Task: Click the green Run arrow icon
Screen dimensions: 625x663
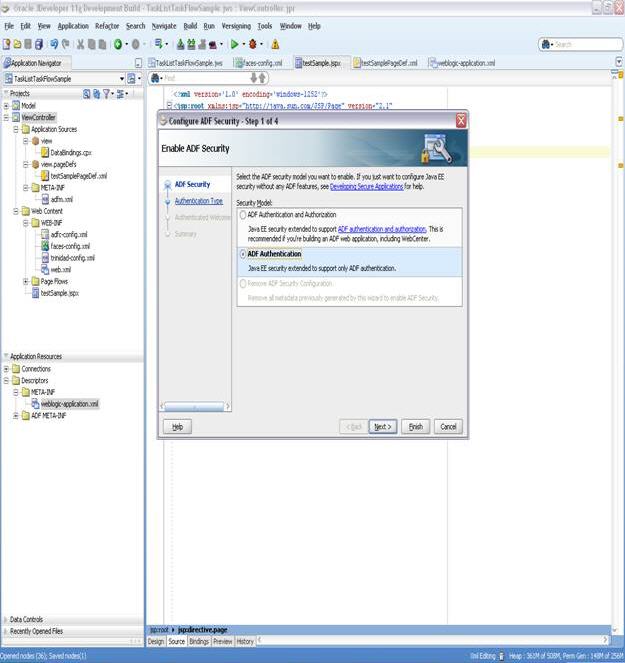Action: coord(234,44)
